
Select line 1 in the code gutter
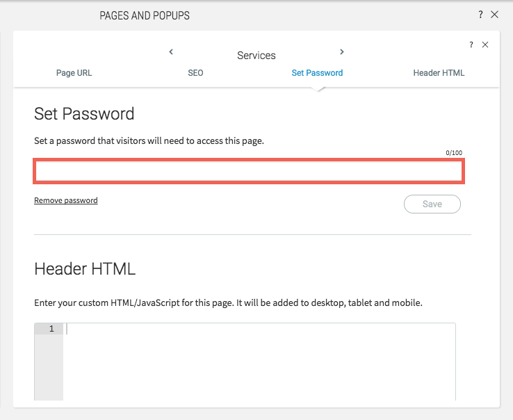49,329
